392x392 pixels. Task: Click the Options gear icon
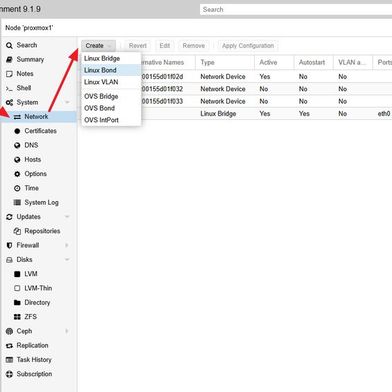17,174
